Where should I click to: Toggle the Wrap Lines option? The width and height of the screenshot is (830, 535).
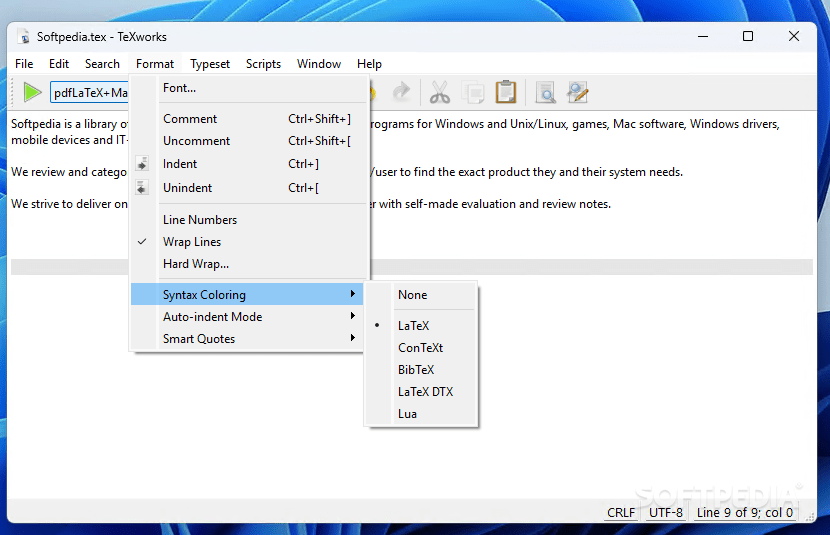point(247,242)
